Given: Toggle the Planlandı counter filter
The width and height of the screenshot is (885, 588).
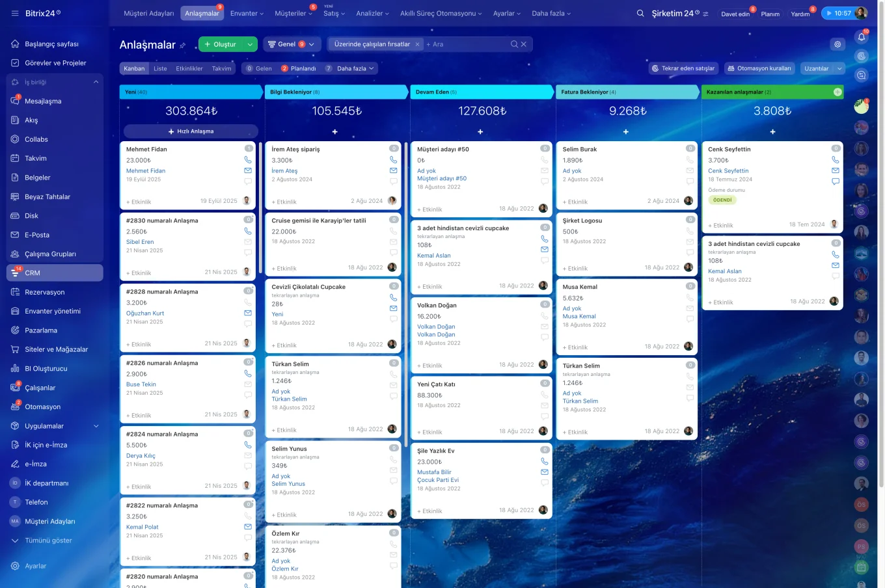Looking at the screenshot, I should [299, 68].
